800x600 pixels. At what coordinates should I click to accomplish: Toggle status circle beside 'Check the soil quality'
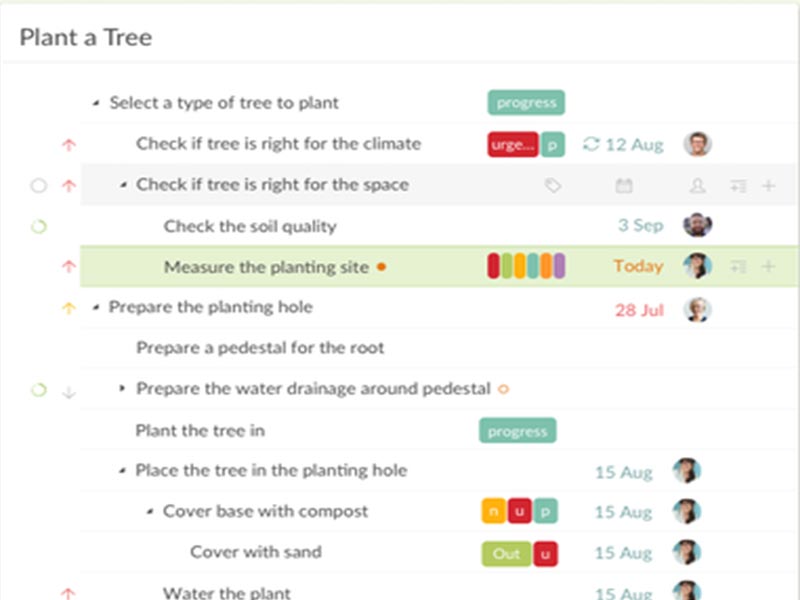pyautogui.click(x=38, y=226)
